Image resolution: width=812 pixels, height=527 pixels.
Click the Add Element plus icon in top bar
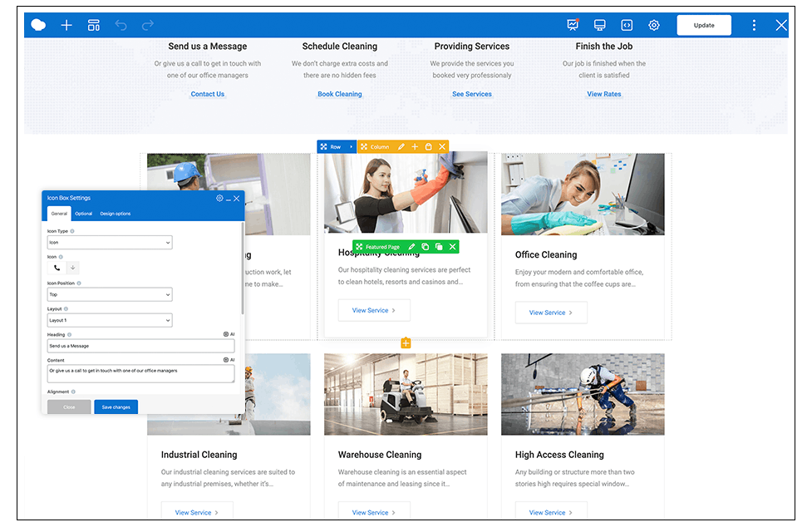66,25
